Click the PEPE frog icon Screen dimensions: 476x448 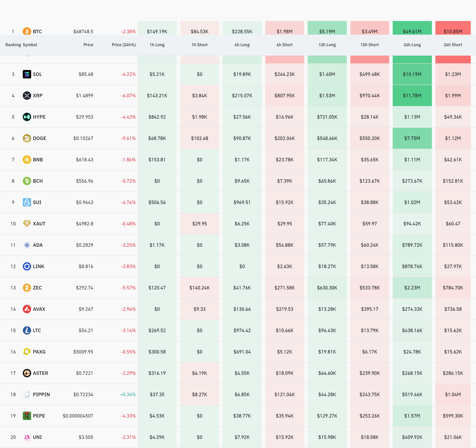point(27,416)
